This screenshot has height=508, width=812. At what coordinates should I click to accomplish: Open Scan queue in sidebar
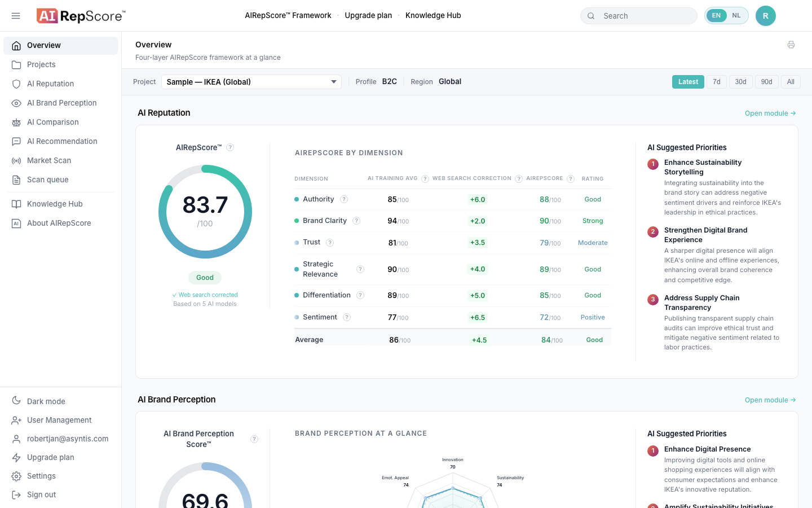60,179
